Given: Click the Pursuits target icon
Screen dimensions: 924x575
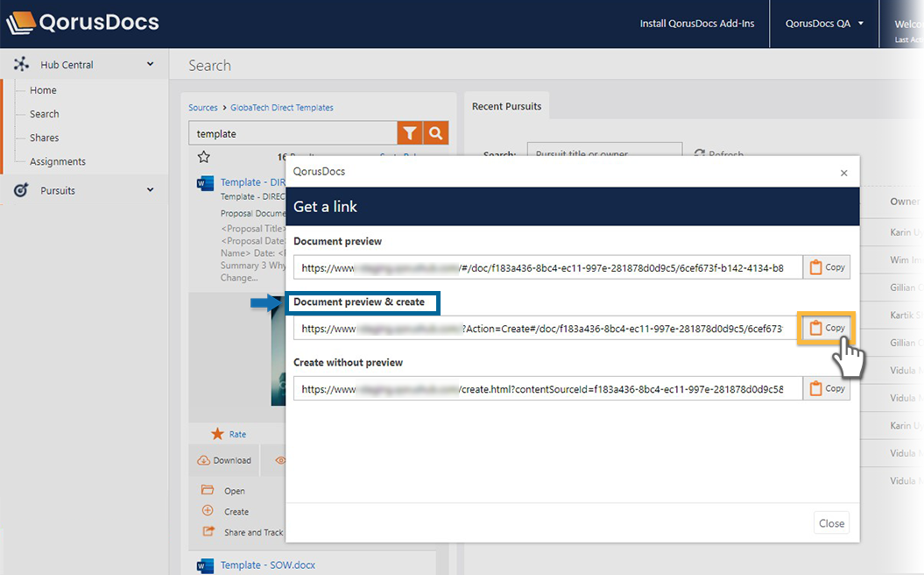Looking at the screenshot, I should click(x=21, y=190).
